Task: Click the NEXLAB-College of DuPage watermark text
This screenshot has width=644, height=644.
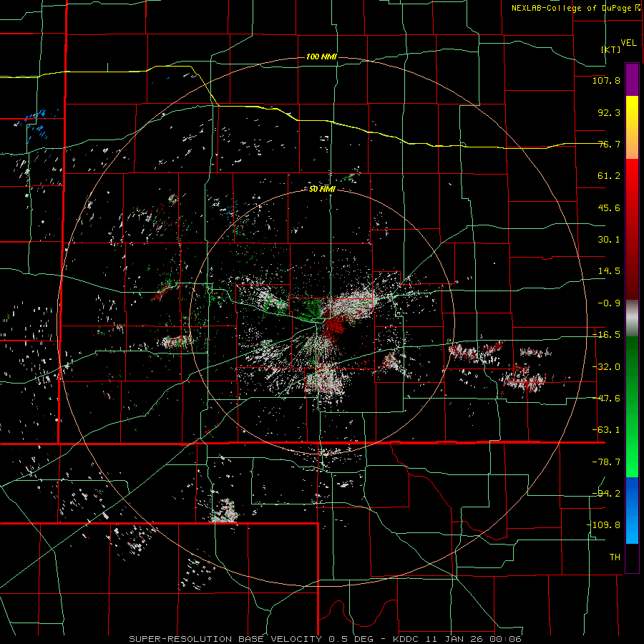Action: tap(571, 8)
